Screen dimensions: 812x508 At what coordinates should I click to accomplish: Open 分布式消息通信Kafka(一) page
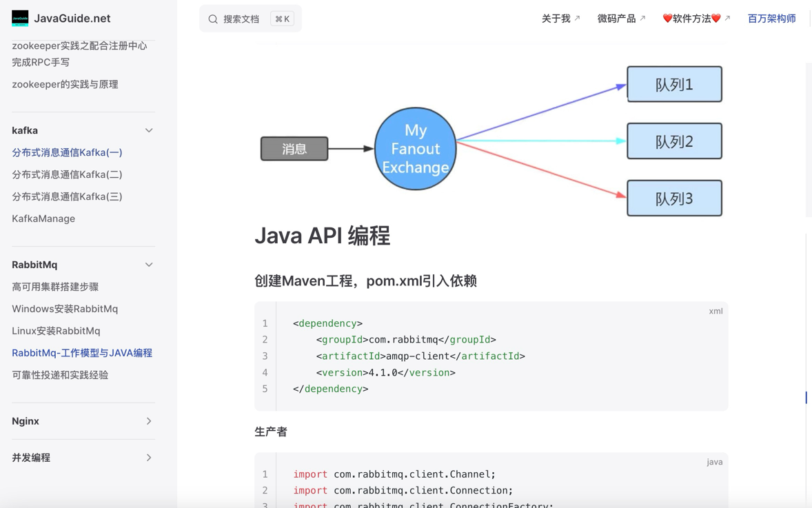tap(68, 152)
